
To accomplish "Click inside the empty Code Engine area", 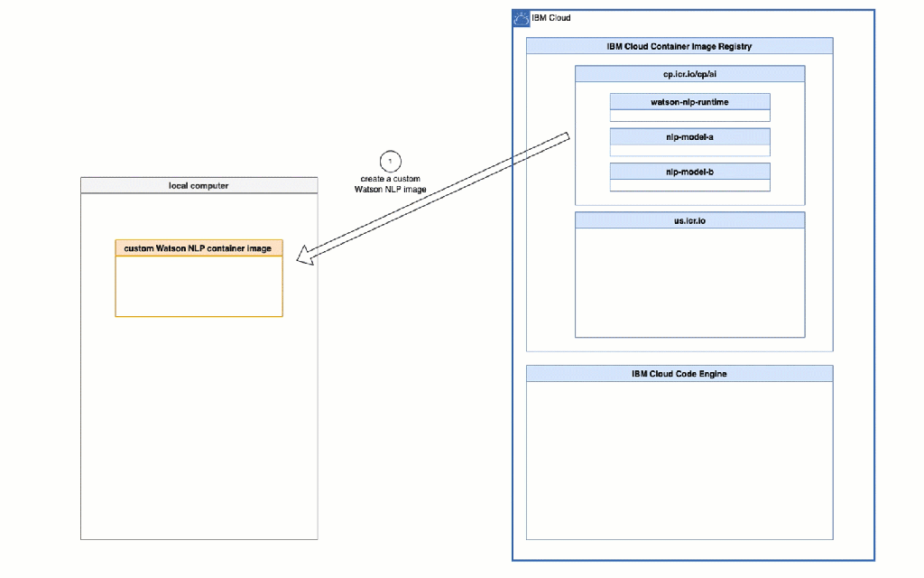I will pos(679,460).
